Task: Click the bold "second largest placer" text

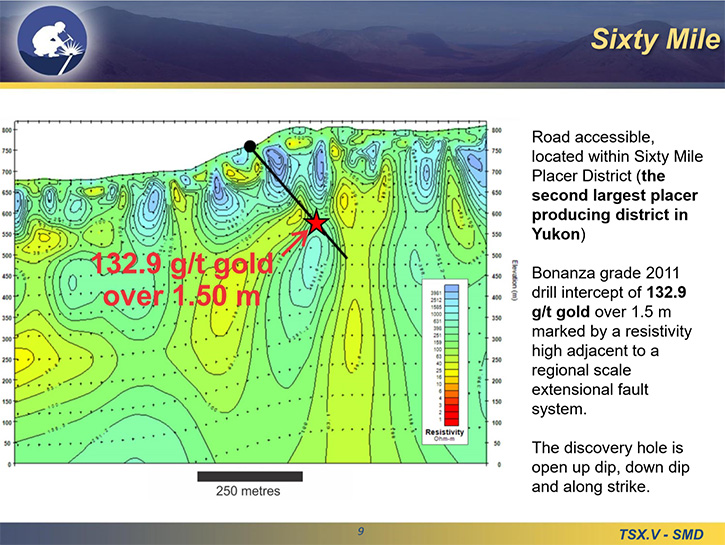Action: click(x=614, y=195)
